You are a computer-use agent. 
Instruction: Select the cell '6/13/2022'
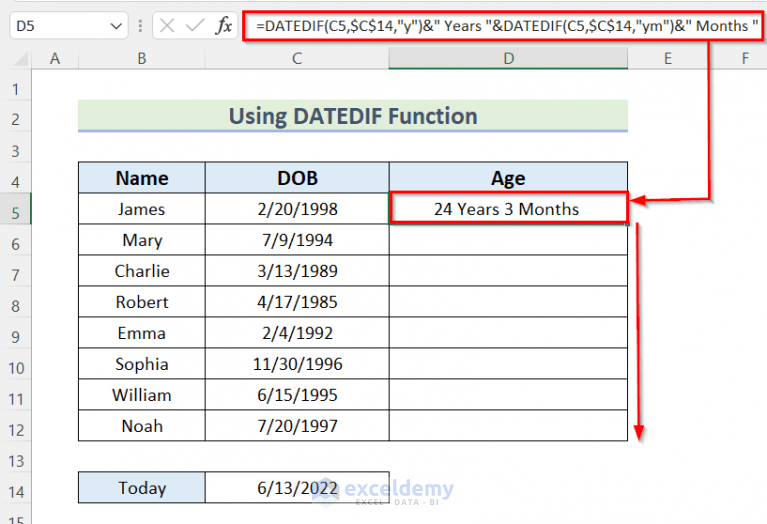[x=297, y=488]
